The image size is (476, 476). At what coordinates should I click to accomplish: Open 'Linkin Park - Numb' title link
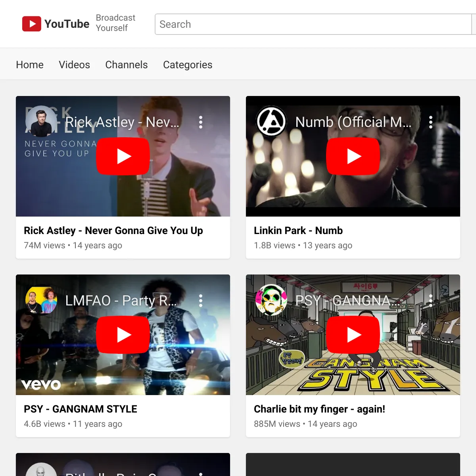click(x=298, y=230)
